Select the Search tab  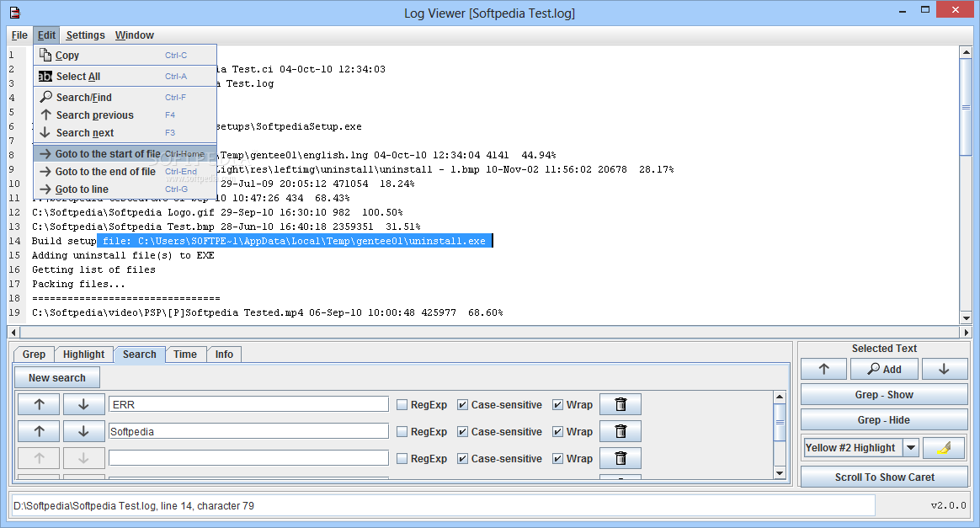click(140, 355)
